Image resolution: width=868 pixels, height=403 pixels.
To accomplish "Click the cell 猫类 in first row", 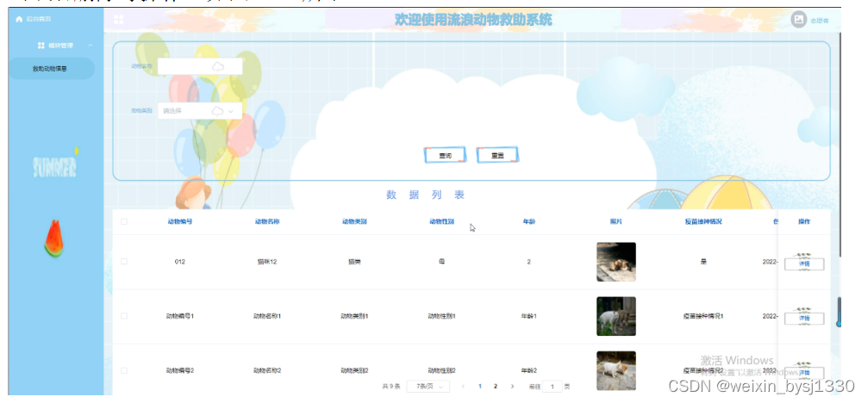I will (354, 262).
